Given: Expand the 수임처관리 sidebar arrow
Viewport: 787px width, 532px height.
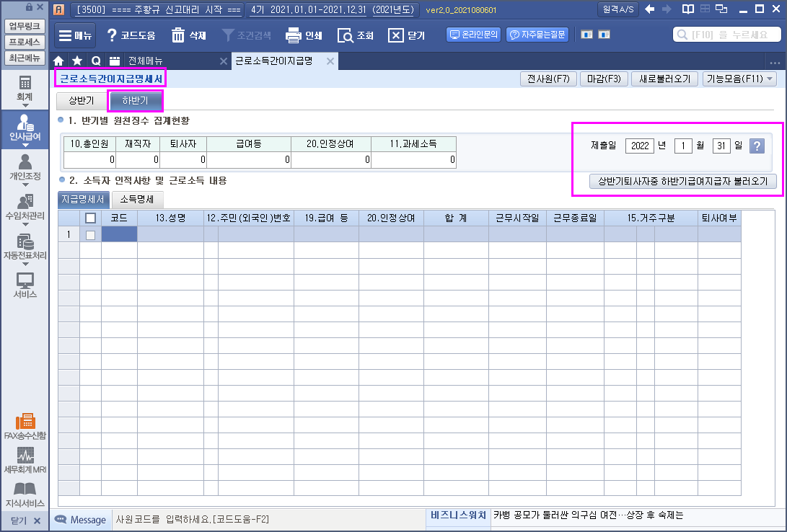Looking at the screenshot, I should 25,225.
